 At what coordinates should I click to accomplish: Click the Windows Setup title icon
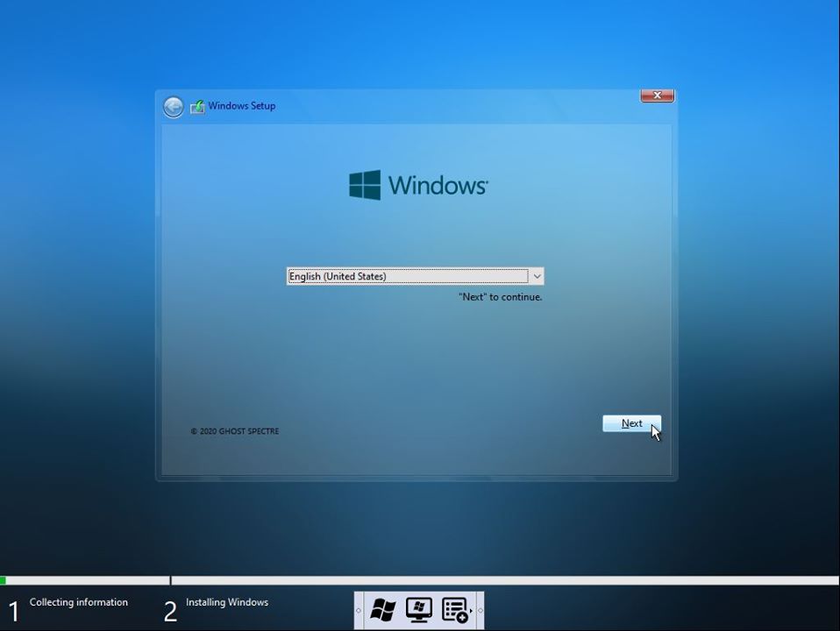point(197,107)
